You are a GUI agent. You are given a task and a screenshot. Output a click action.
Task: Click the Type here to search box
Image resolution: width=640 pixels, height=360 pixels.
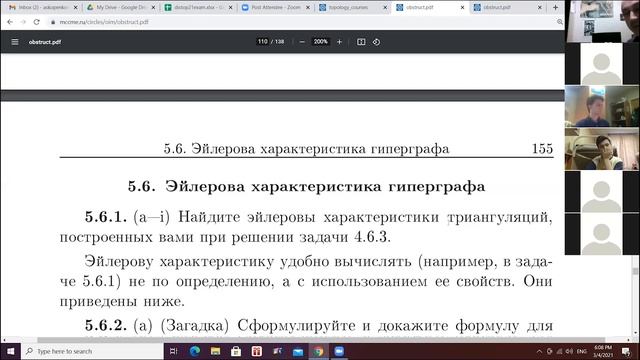pos(92,351)
